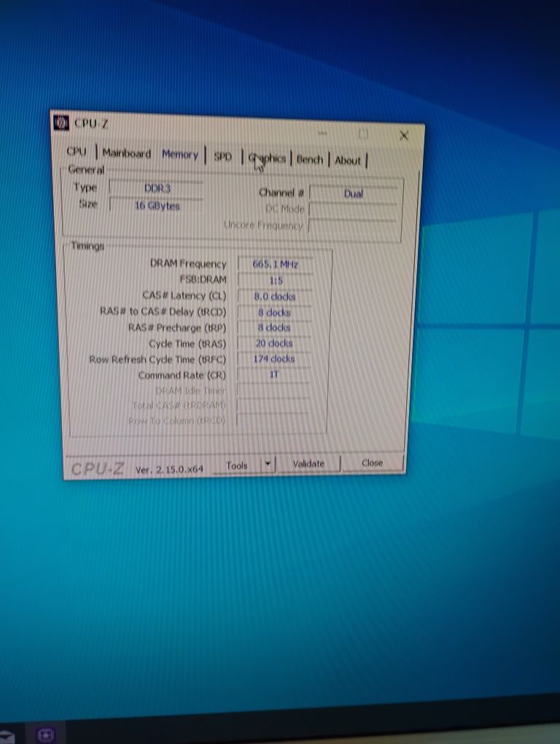The width and height of the screenshot is (560, 744).
Task: Open the Bench tab
Action: tap(310, 160)
